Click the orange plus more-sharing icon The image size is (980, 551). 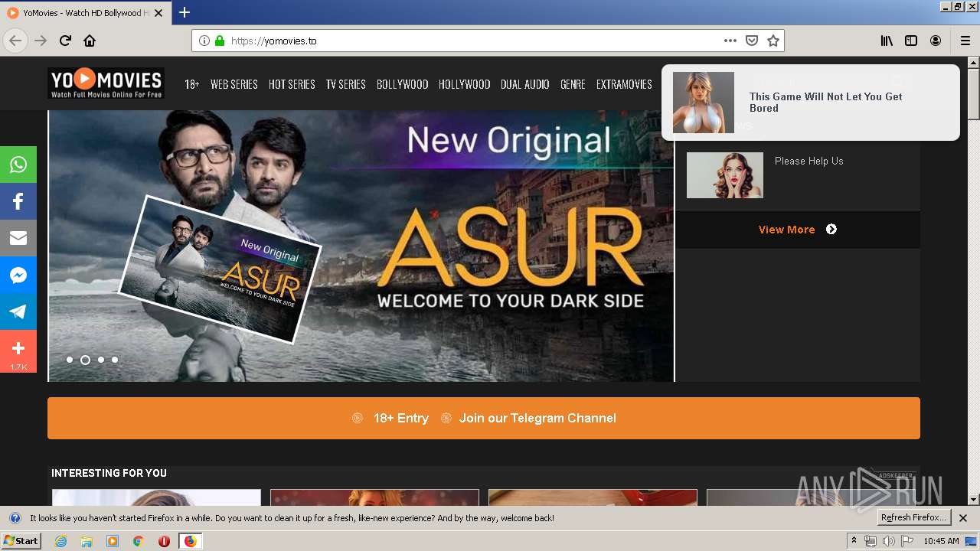pos(18,351)
